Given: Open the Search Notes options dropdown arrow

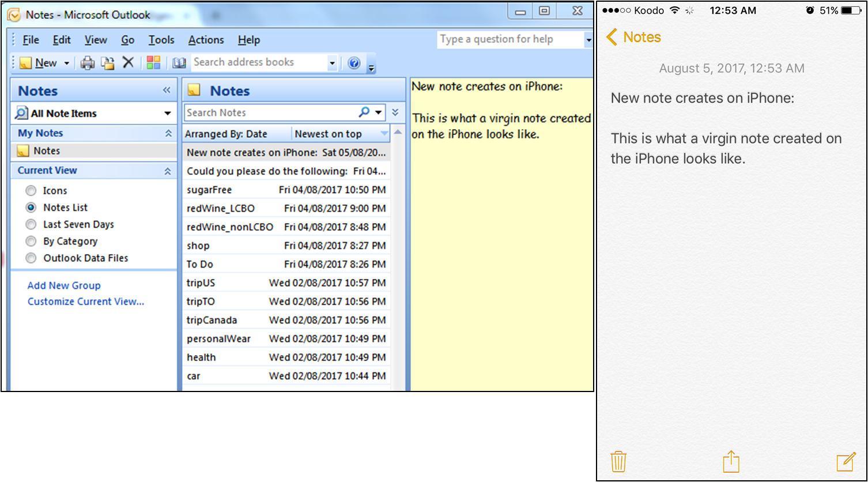Looking at the screenshot, I should [x=378, y=113].
